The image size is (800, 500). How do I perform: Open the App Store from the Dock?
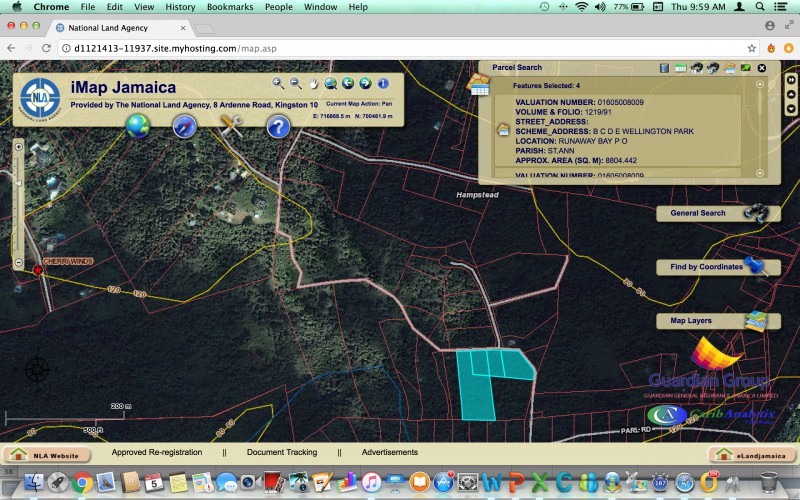pyautogui.click(x=443, y=482)
